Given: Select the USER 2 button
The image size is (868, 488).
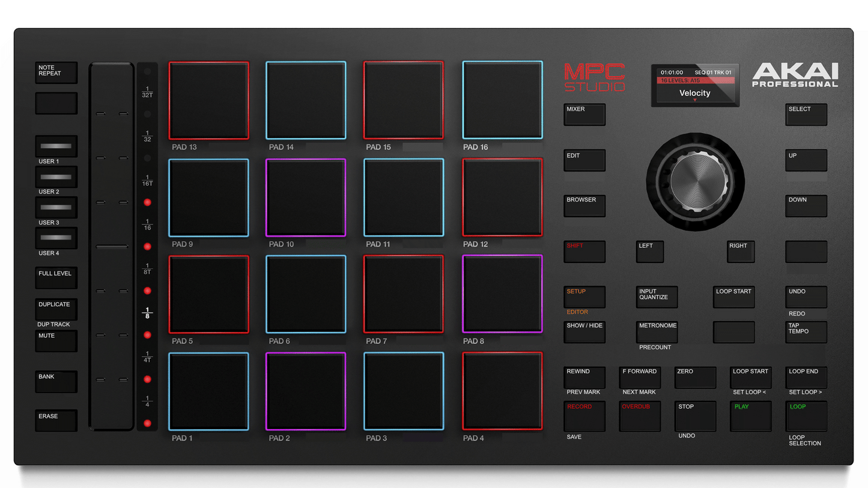Looking at the screenshot, I should 56,177.
